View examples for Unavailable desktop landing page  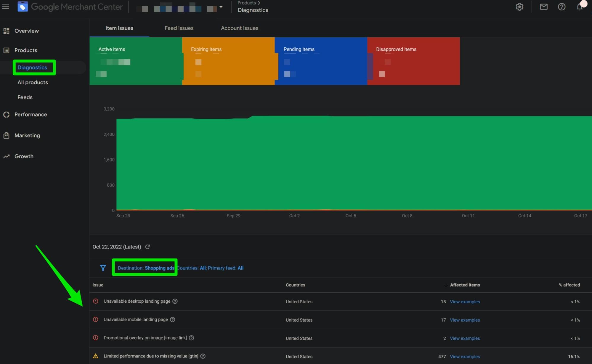coord(465,302)
